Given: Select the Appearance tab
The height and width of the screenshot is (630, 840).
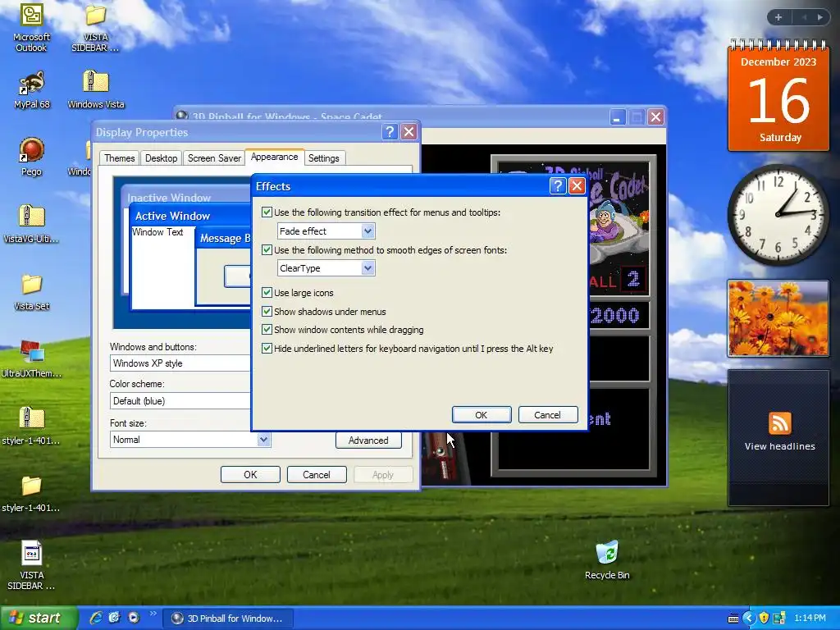Looking at the screenshot, I should click(x=274, y=157).
